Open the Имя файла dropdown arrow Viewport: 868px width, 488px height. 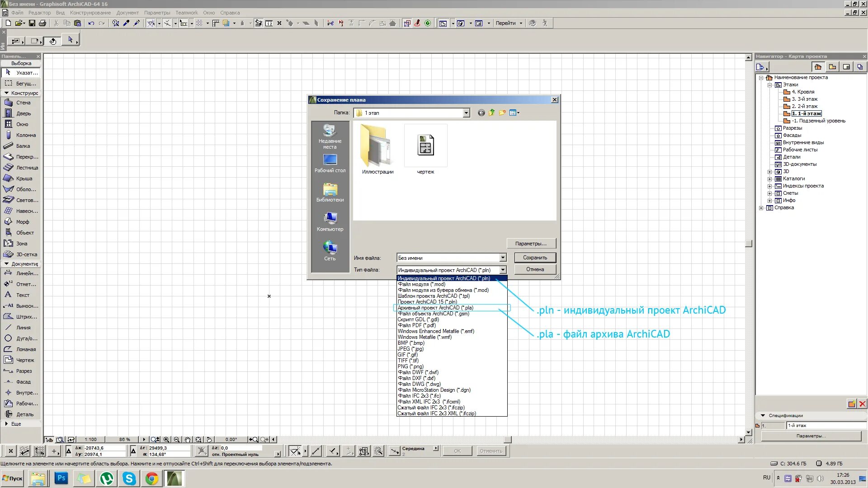pos(503,258)
